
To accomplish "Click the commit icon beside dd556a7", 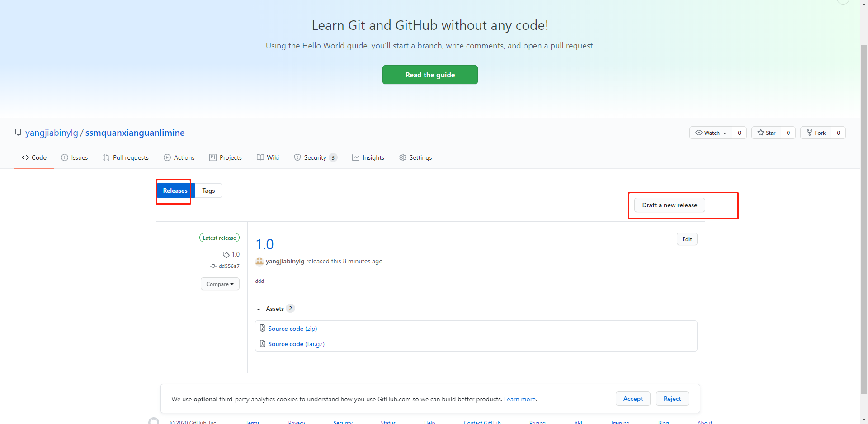I will coord(213,266).
